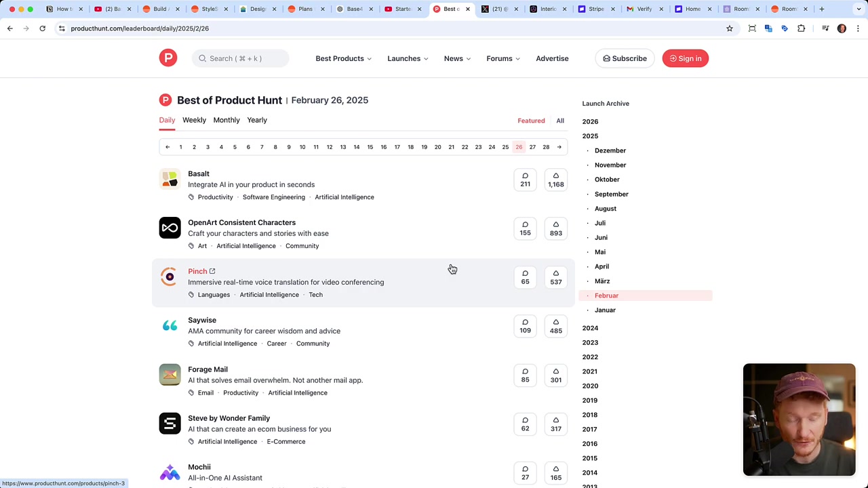Open the Basalt product logo

170,179
